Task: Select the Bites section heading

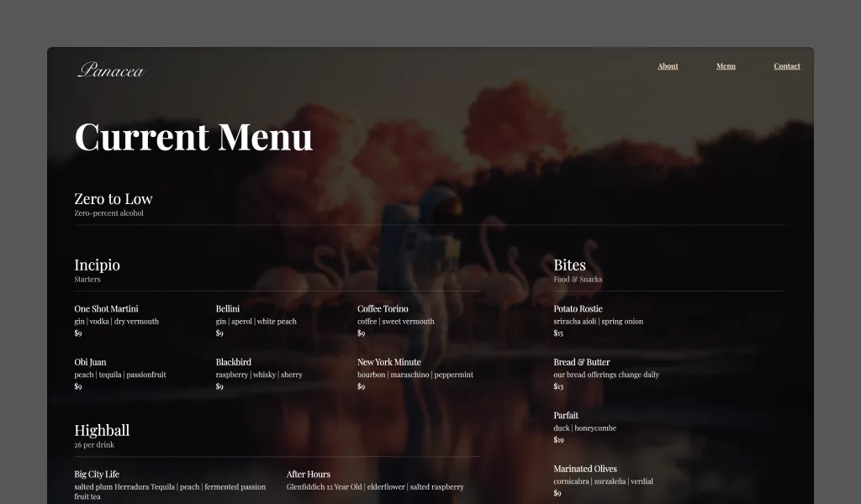Action: [x=569, y=265]
